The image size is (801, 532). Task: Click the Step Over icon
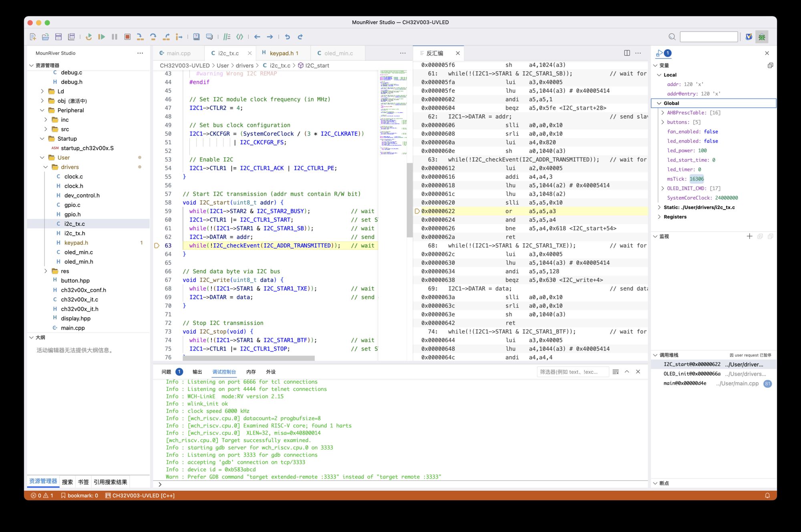[x=153, y=37]
